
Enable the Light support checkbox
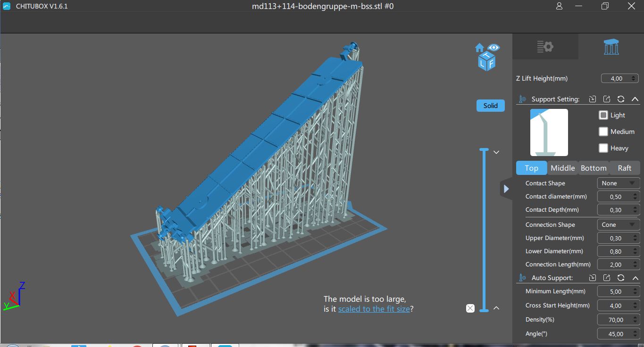point(603,115)
